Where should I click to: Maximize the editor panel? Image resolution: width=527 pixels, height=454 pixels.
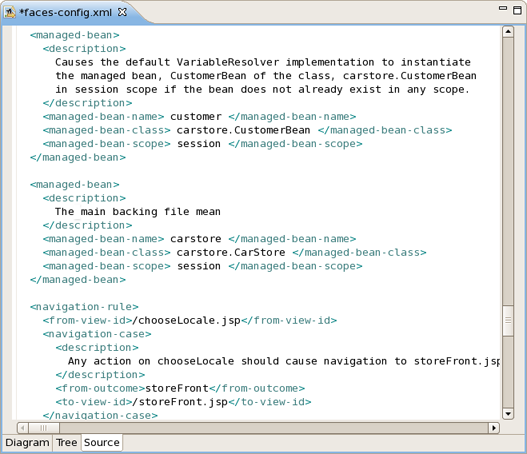[x=518, y=10]
